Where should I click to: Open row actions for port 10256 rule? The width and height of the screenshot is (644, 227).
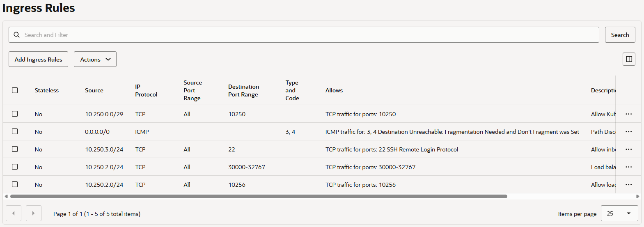pos(628,185)
